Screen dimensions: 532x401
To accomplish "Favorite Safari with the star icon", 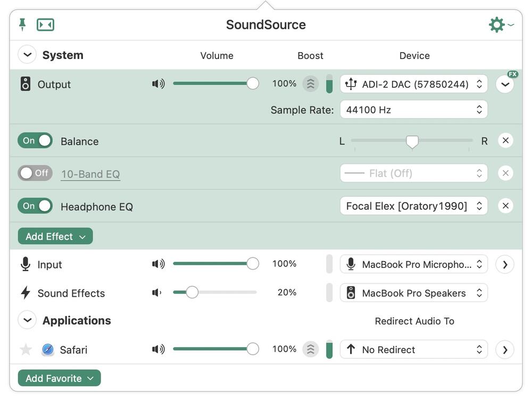I will [26, 349].
